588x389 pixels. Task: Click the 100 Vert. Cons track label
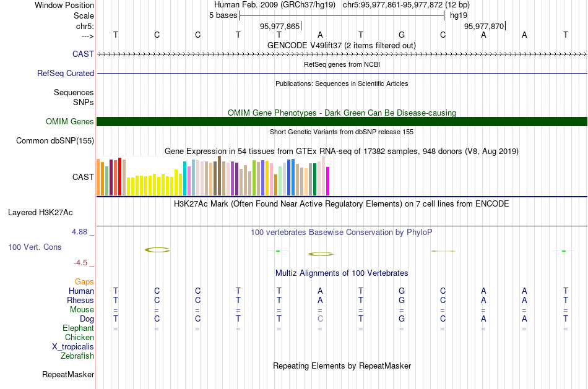coord(35,247)
